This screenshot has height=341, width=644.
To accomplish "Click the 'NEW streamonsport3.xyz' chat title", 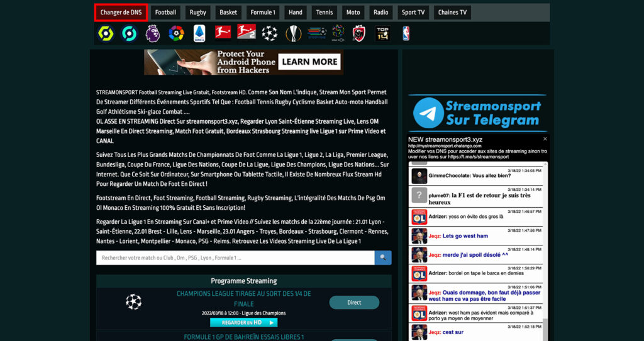I will (x=445, y=139).
